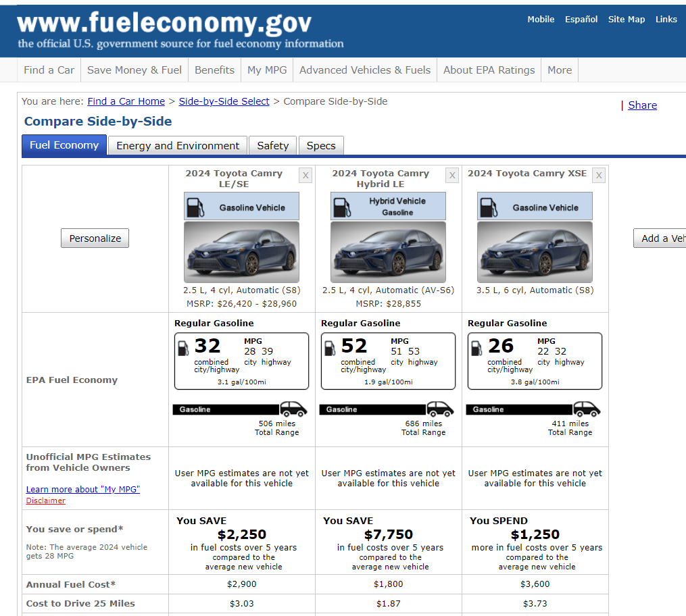Click the Share link
Screen dimensions: 686x616
coord(642,105)
